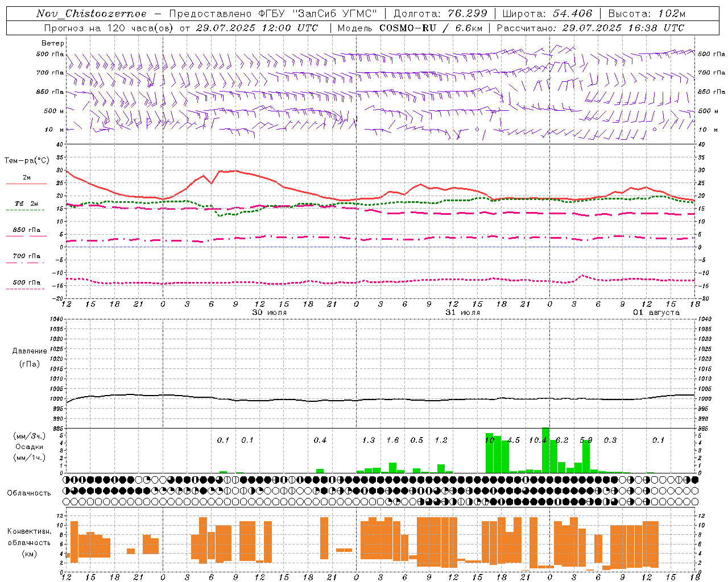Click the precipitation value 0.5
This screenshot has height=582, width=728.
[417, 440]
